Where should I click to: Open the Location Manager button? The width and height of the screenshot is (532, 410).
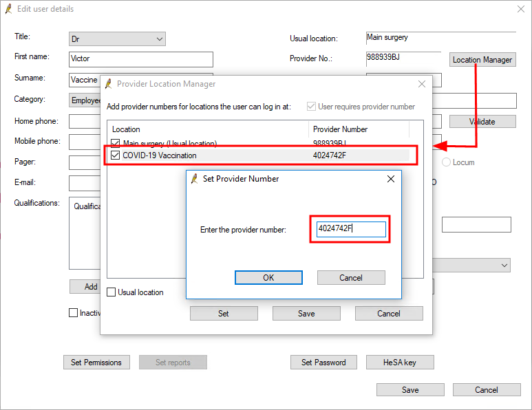[x=482, y=60]
